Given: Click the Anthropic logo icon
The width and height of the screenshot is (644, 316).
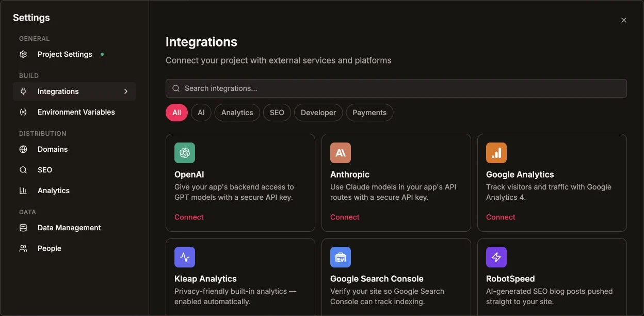Looking at the screenshot, I should click(x=341, y=153).
